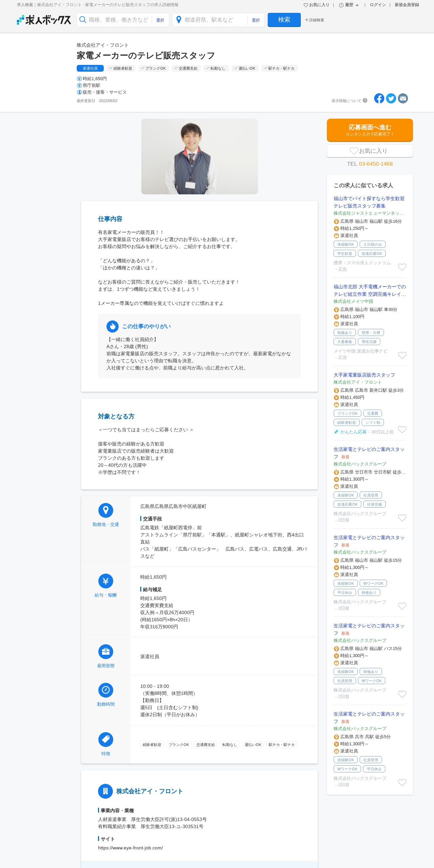
Task: Click the 学生歓迎 tag in sidebar
Action: tap(345, 254)
